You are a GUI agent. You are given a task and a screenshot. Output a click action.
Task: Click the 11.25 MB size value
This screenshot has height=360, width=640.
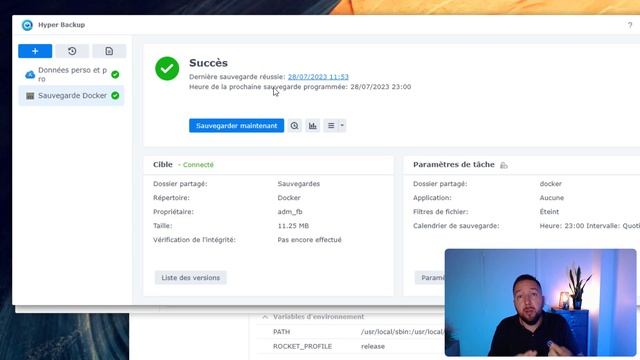point(293,226)
